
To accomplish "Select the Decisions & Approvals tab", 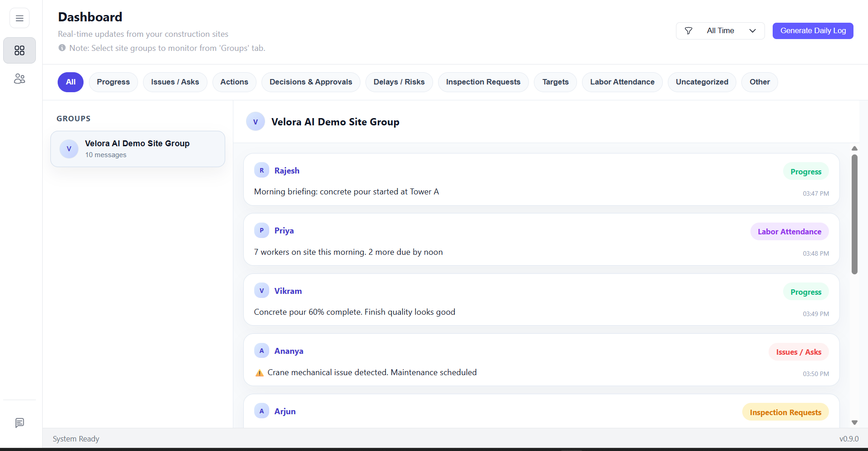I will [x=311, y=82].
